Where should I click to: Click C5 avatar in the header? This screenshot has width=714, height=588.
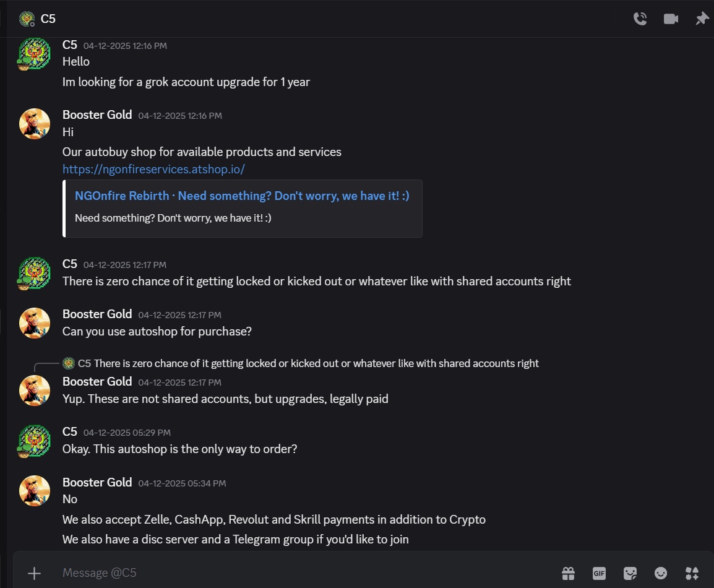pyautogui.click(x=27, y=19)
